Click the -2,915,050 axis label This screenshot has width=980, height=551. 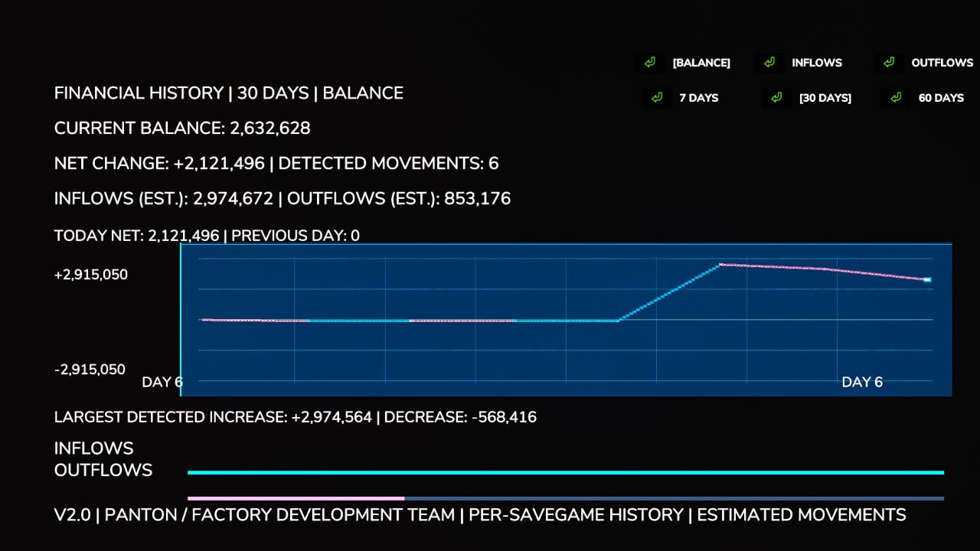[90, 370]
